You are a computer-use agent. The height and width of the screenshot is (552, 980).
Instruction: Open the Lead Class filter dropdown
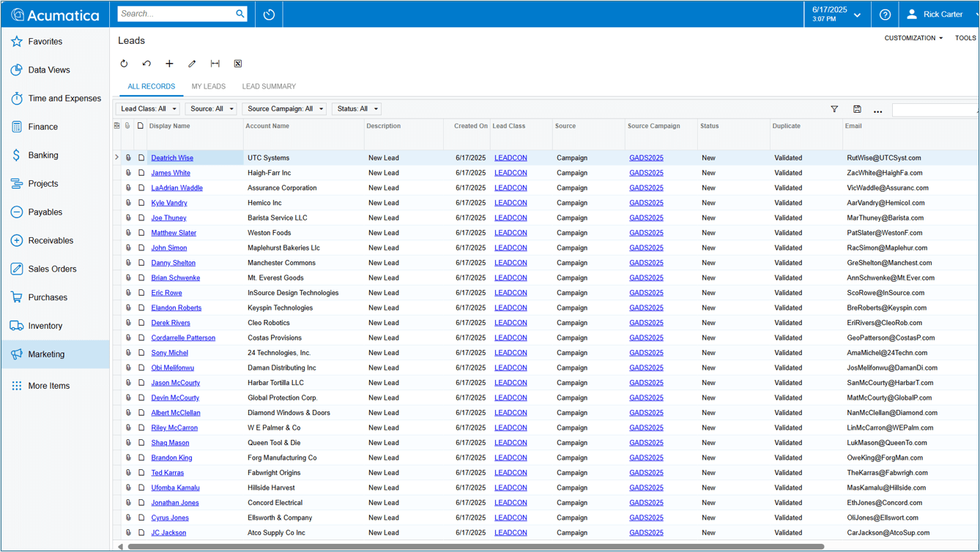(148, 109)
